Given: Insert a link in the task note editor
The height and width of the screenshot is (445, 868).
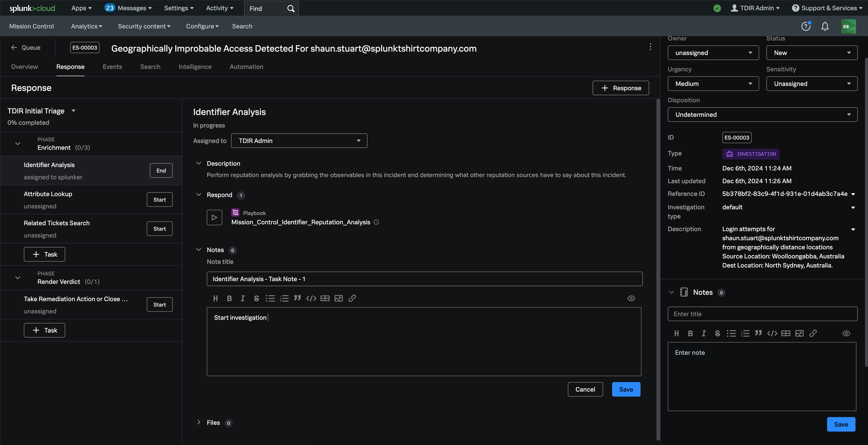Looking at the screenshot, I should 352,298.
